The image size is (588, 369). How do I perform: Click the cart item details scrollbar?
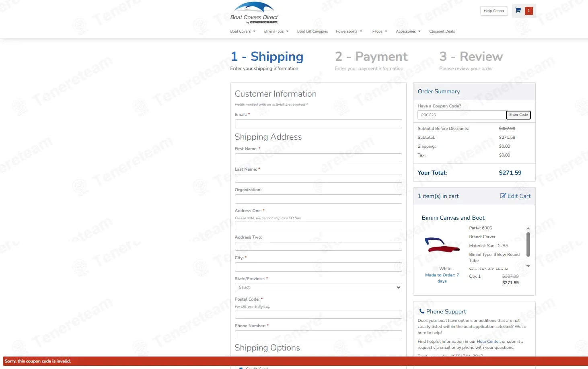point(528,244)
